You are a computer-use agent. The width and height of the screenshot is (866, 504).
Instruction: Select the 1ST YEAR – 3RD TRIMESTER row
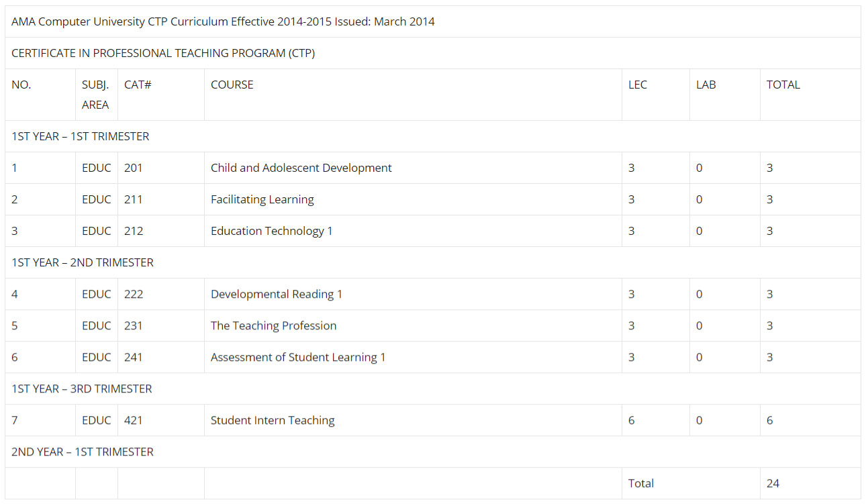pyautogui.click(x=433, y=389)
